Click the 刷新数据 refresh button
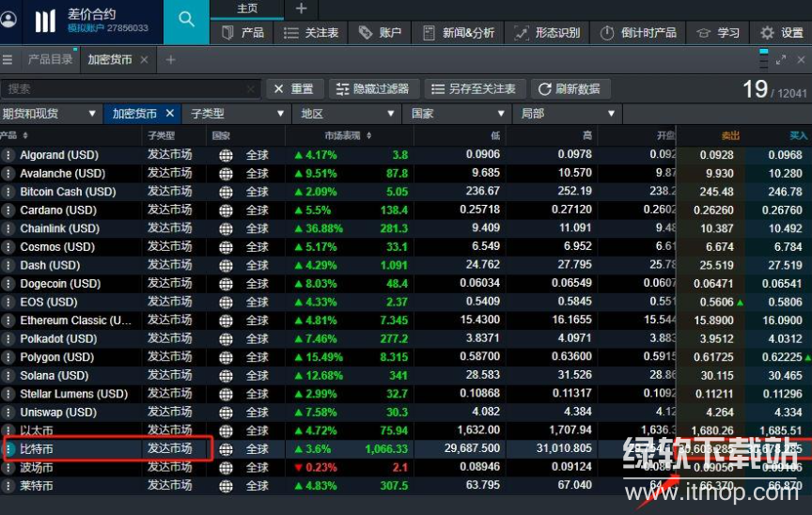 [x=570, y=88]
